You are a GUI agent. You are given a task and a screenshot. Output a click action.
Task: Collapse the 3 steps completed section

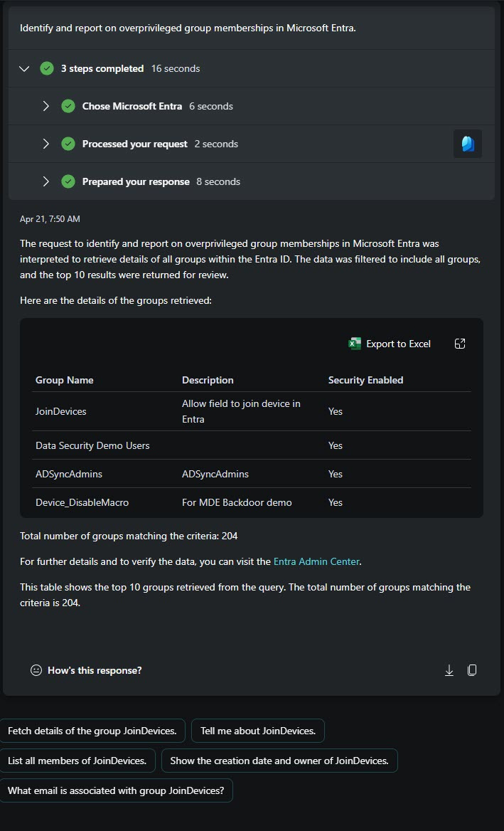pos(24,68)
